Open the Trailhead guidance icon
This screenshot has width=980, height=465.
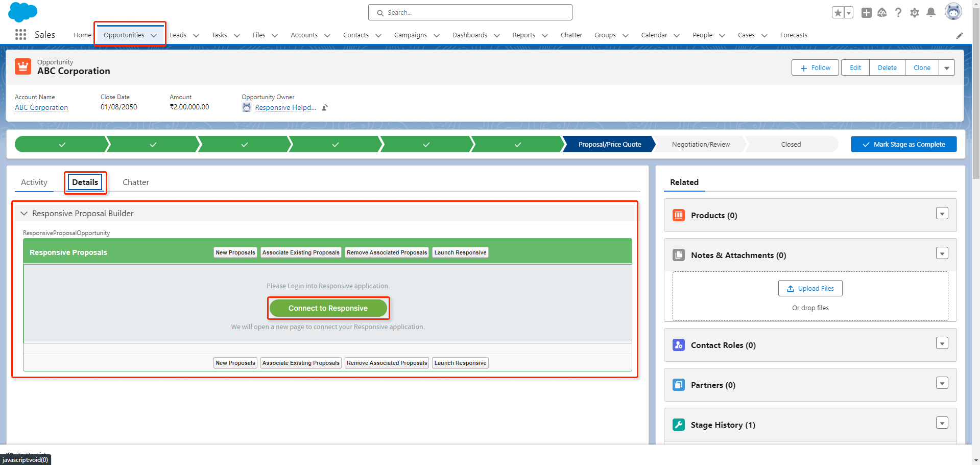pos(882,13)
